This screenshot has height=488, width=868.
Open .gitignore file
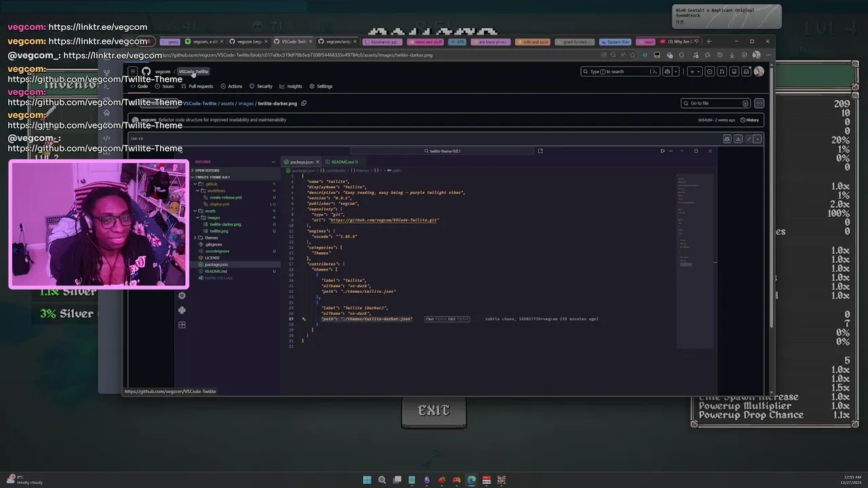(214, 245)
